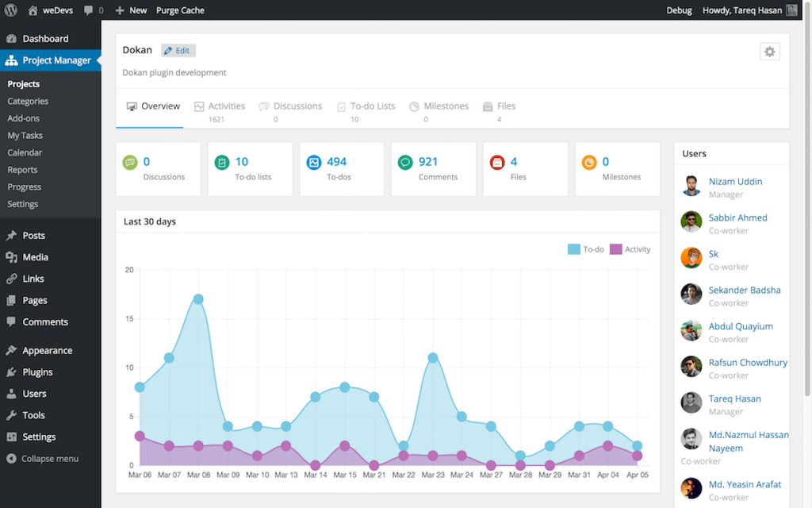
Task: Toggle the To-do series in chart legend
Action: tap(586, 248)
